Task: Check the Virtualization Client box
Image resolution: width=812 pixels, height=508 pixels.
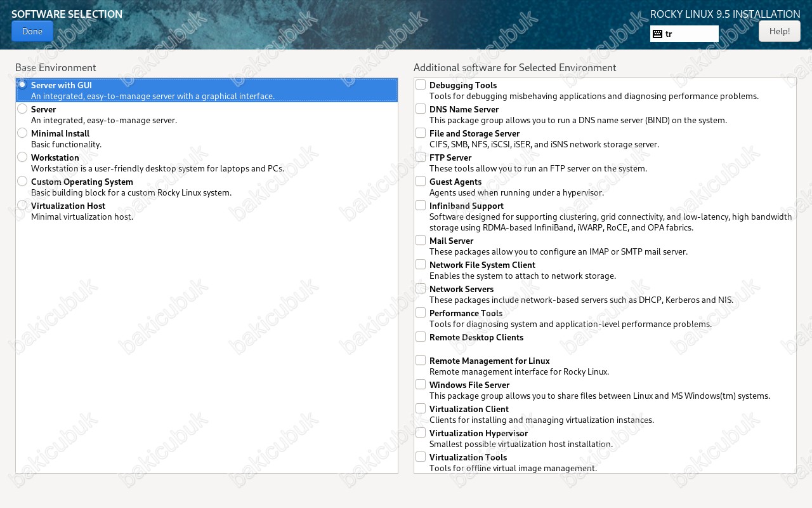Action: pyautogui.click(x=421, y=408)
